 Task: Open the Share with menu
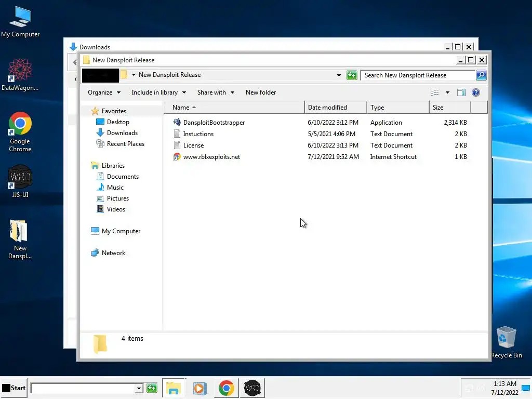point(216,92)
